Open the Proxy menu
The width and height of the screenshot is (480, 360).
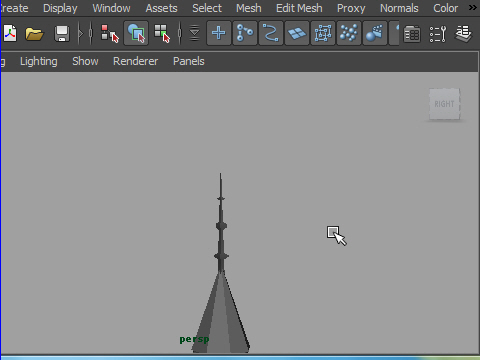pos(351,8)
